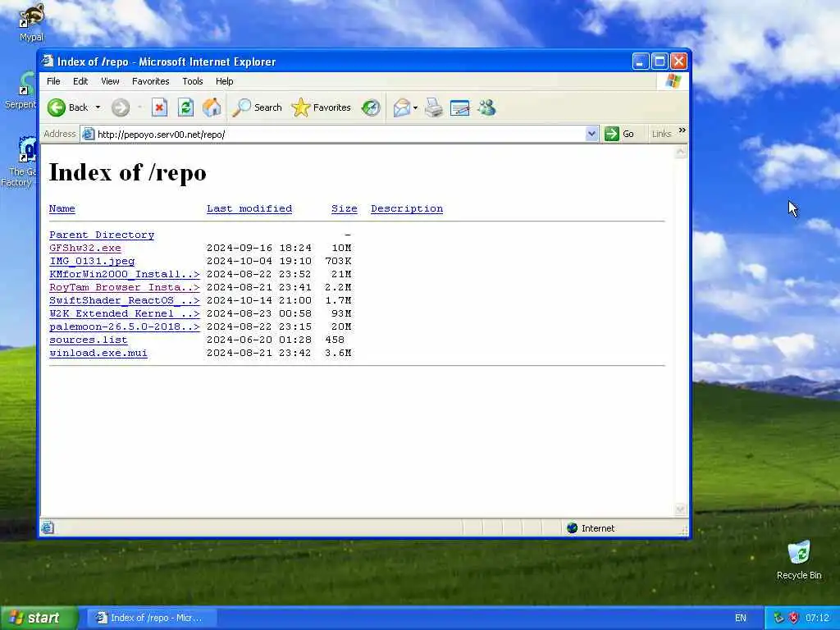This screenshot has width=840, height=630.
Task: Sort listing by Last modified link
Action: [x=249, y=208]
